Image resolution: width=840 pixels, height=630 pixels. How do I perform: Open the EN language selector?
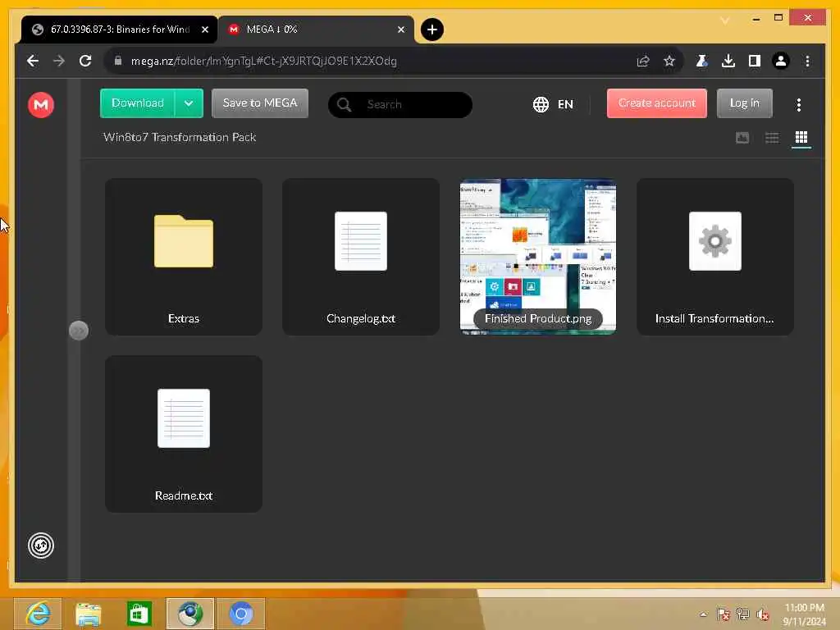coord(554,104)
